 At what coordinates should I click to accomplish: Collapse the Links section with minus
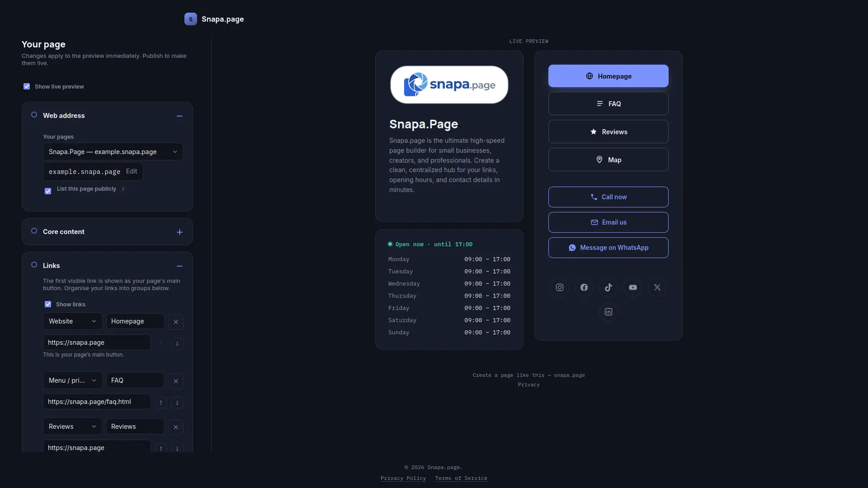tap(179, 266)
